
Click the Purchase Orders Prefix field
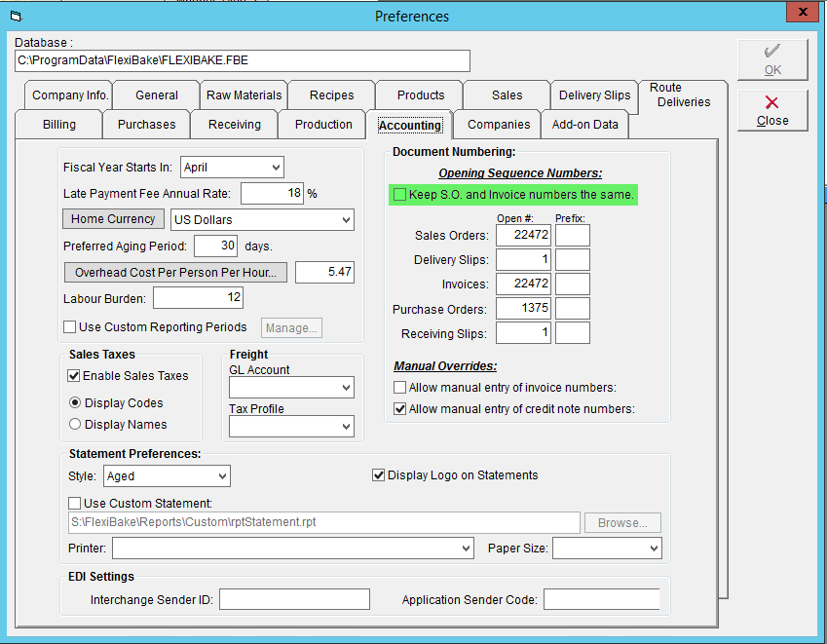(572, 309)
